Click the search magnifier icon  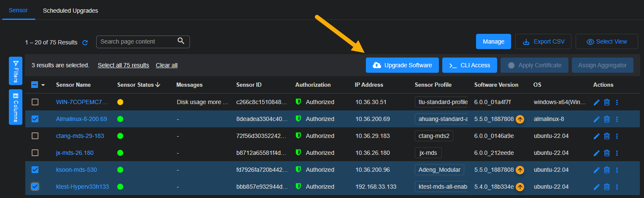click(181, 41)
